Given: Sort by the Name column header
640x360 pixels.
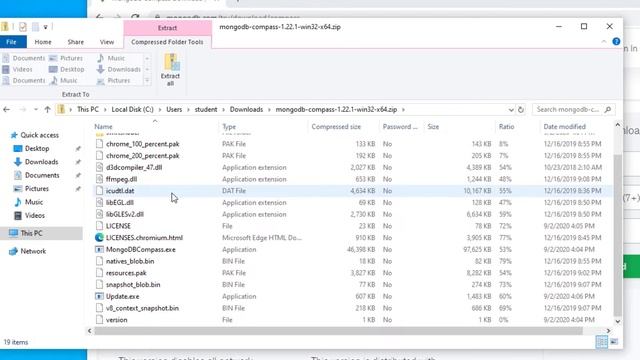Looking at the screenshot, I should pos(103,127).
